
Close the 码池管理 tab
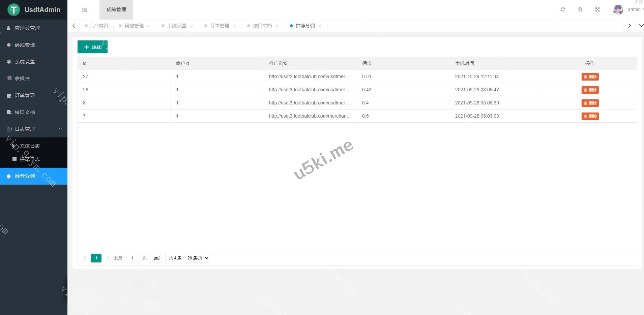coord(149,26)
